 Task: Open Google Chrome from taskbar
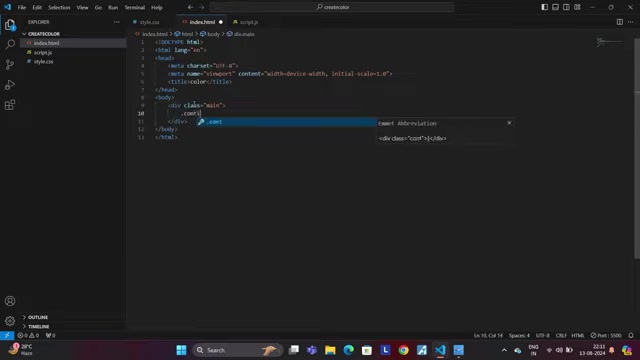[403, 350]
